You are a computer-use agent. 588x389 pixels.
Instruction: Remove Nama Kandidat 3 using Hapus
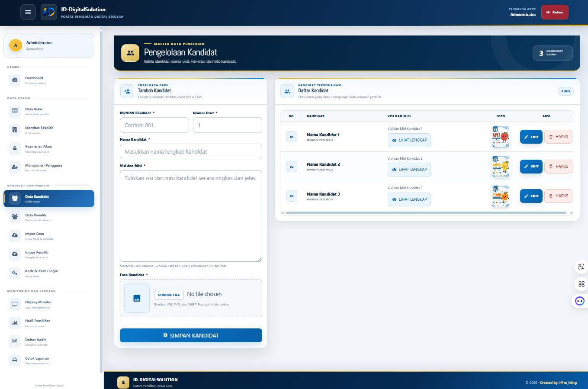coord(558,196)
